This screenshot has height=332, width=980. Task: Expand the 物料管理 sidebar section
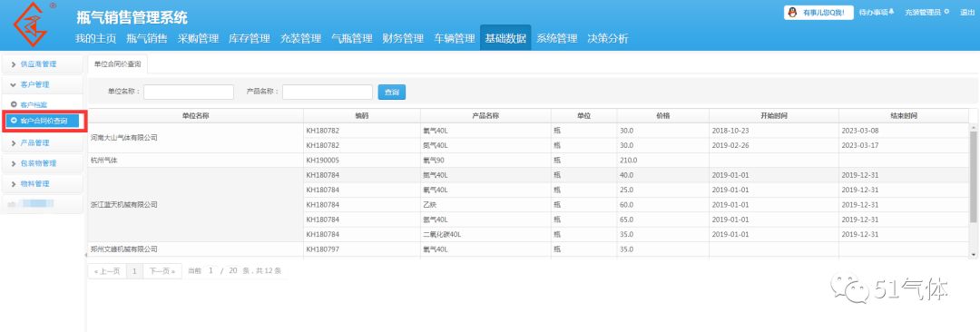42,184
